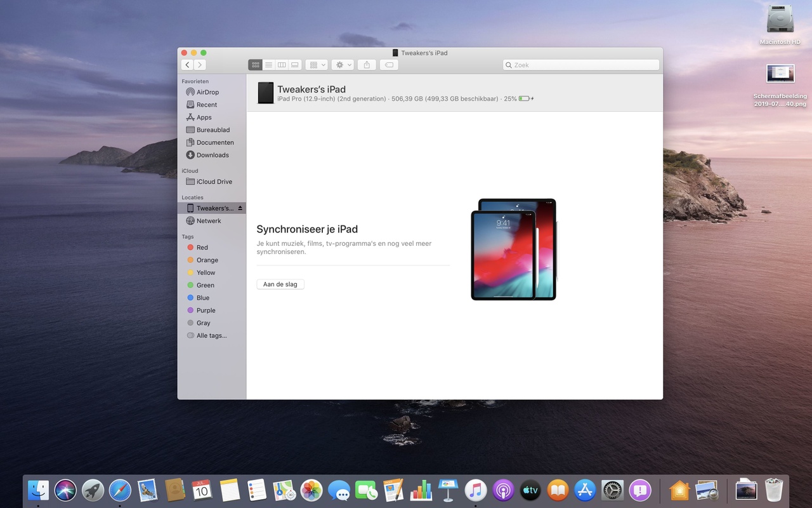Viewport: 812px width, 508px height.
Task: Open Reminders from the Dock
Action: click(x=256, y=490)
